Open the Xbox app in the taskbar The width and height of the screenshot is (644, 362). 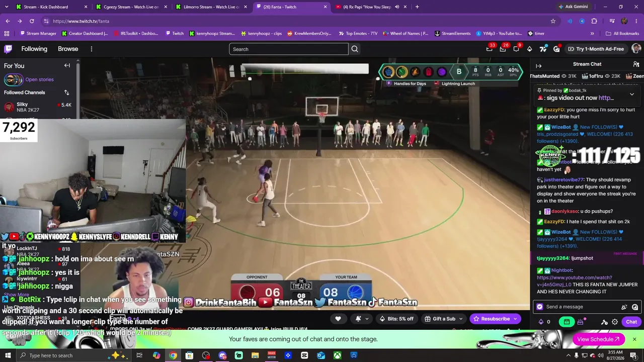(337, 355)
